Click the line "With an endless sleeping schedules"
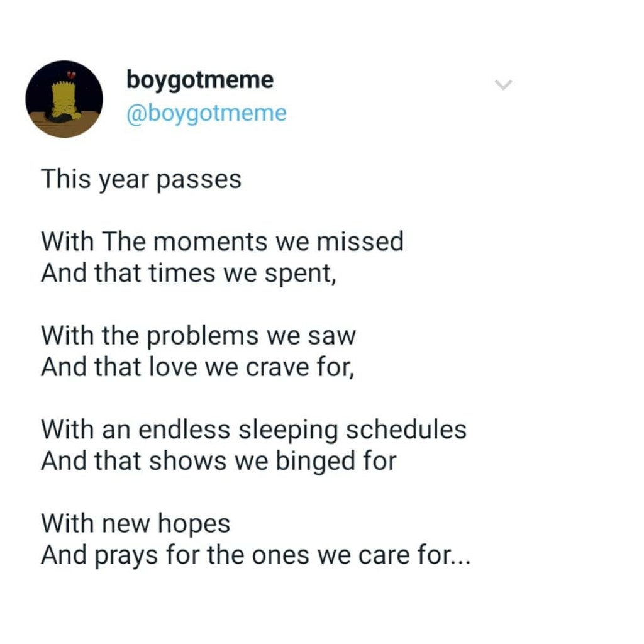The width and height of the screenshot is (644, 644). [x=253, y=430]
